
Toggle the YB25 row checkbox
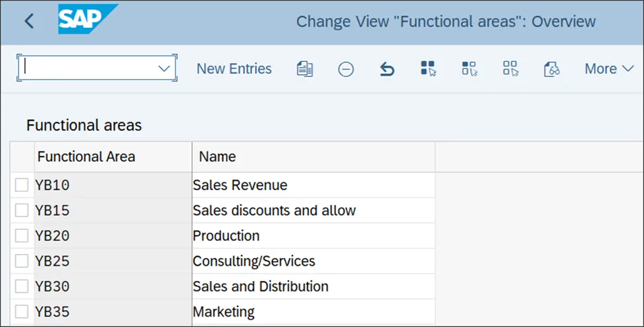tap(22, 261)
